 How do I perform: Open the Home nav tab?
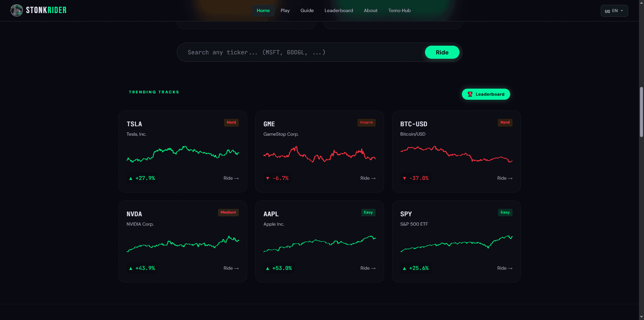(x=263, y=10)
